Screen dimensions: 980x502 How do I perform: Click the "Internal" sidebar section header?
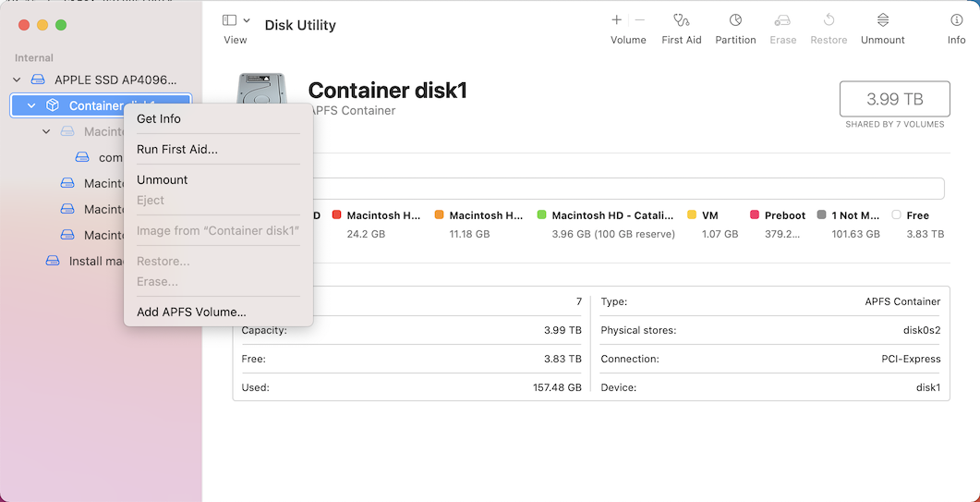(x=34, y=58)
